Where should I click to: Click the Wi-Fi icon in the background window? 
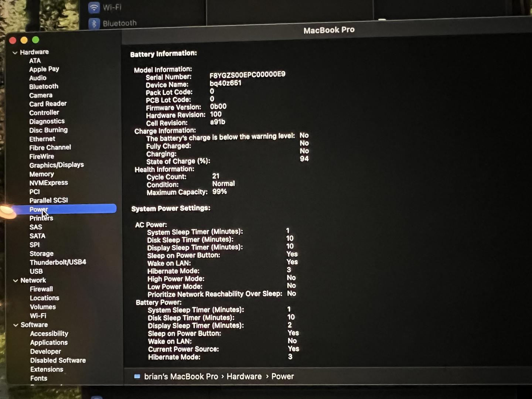(x=94, y=7)
